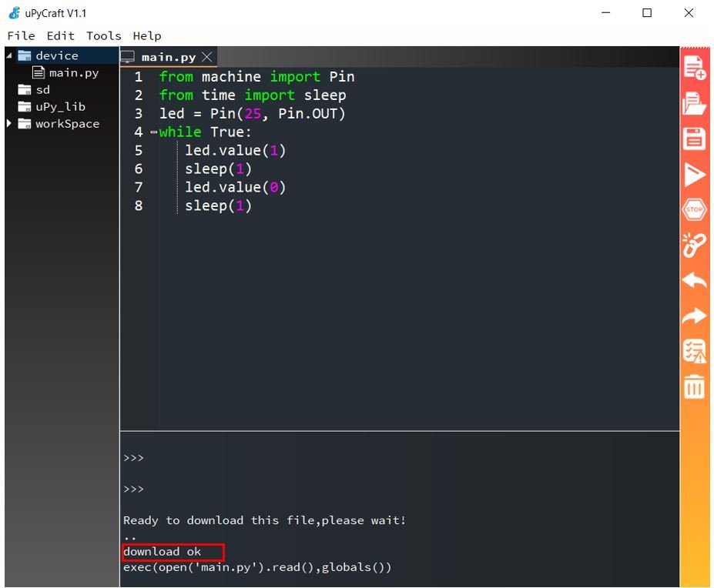Open the Help menu
This screenshot has height=588, width=714.
147,35
